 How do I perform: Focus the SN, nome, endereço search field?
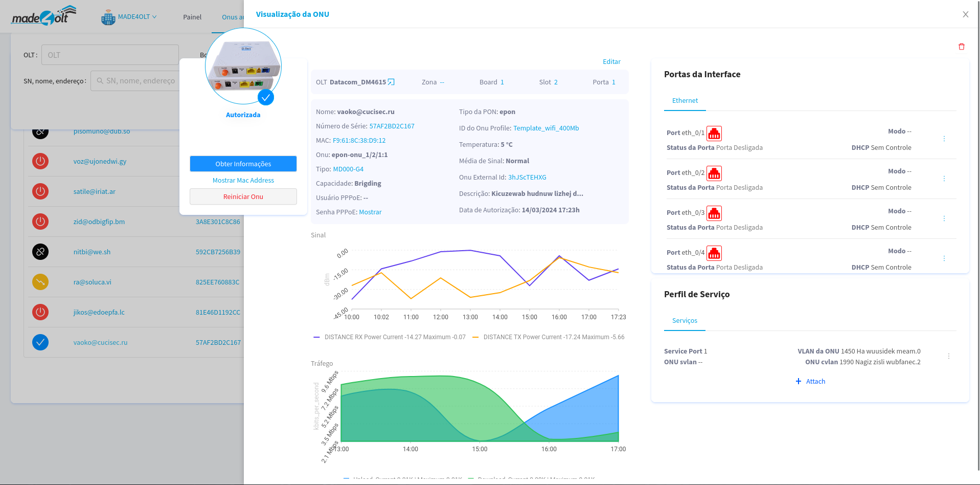[139, 81]
